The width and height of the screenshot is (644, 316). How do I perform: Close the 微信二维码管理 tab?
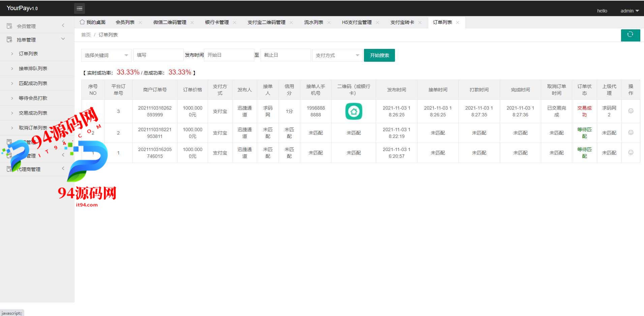[x=192, y=22]
